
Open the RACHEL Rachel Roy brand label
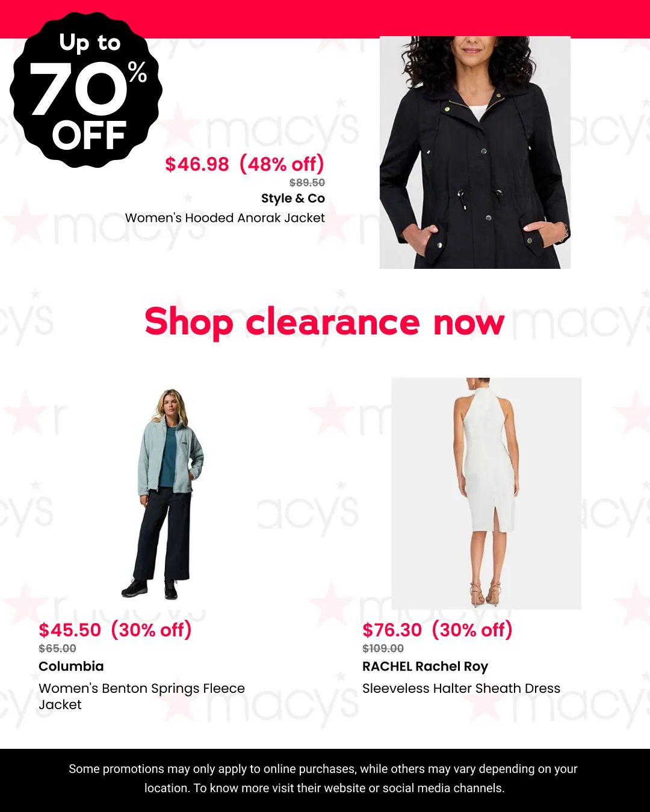[425, 666]
